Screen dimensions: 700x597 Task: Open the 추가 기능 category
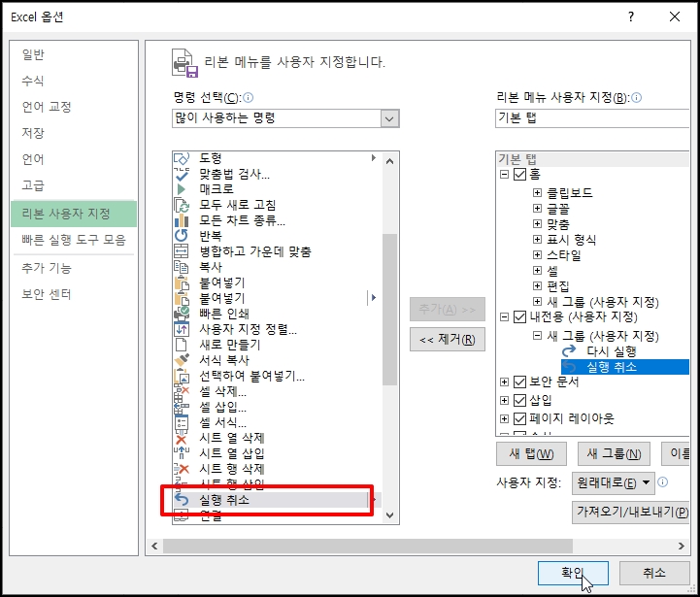[74, 268]
